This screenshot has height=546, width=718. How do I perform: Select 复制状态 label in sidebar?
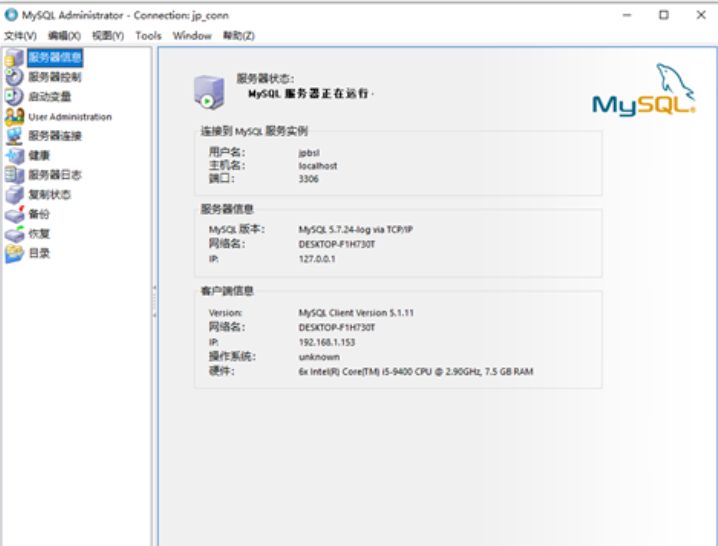click(x=50, y=195)
